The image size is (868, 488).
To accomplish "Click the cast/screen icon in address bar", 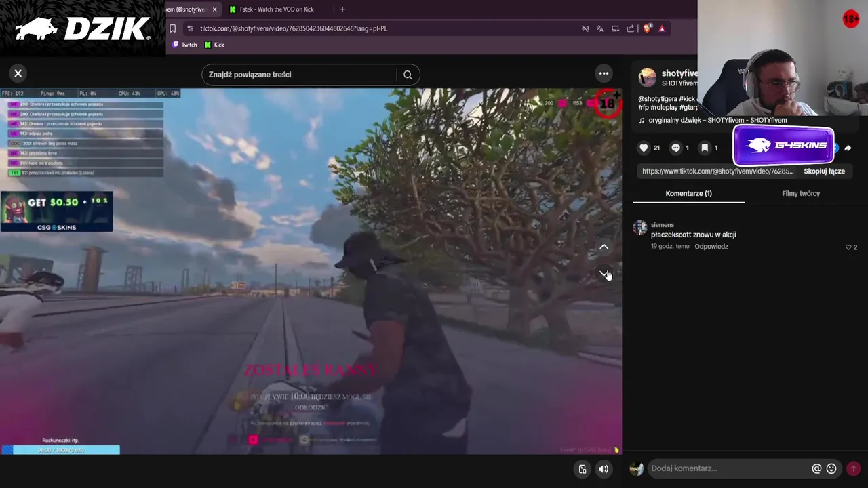I will (x=615, y=28).
